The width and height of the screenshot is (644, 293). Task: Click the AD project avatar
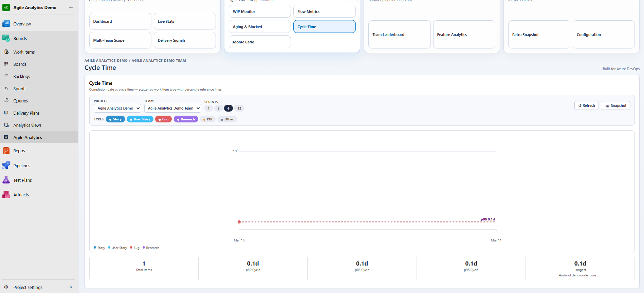coord(6,7)
